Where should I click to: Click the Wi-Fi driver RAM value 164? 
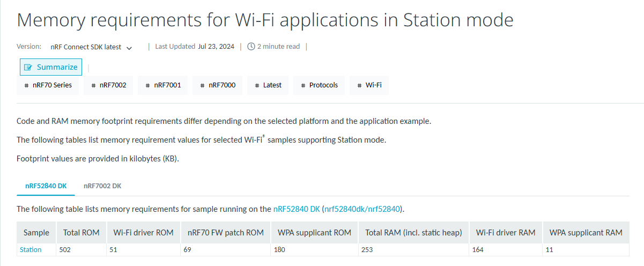click(479, 250)
